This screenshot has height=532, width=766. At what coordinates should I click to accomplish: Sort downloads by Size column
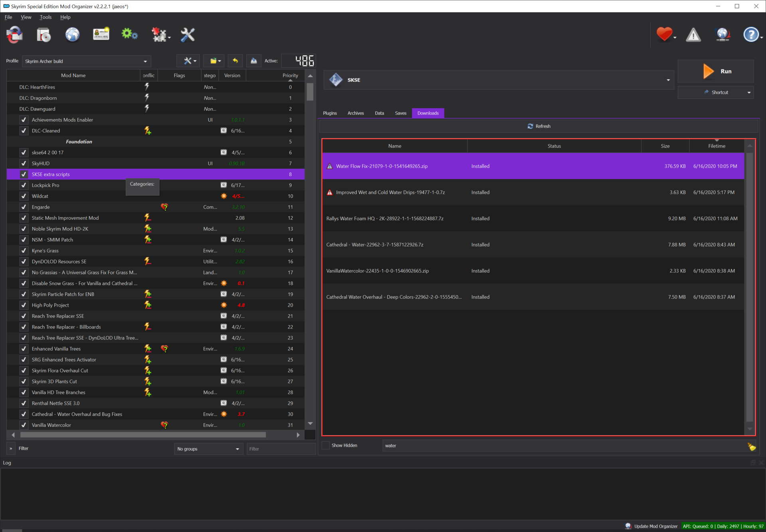pyautogui.click(x=665, y=146)
